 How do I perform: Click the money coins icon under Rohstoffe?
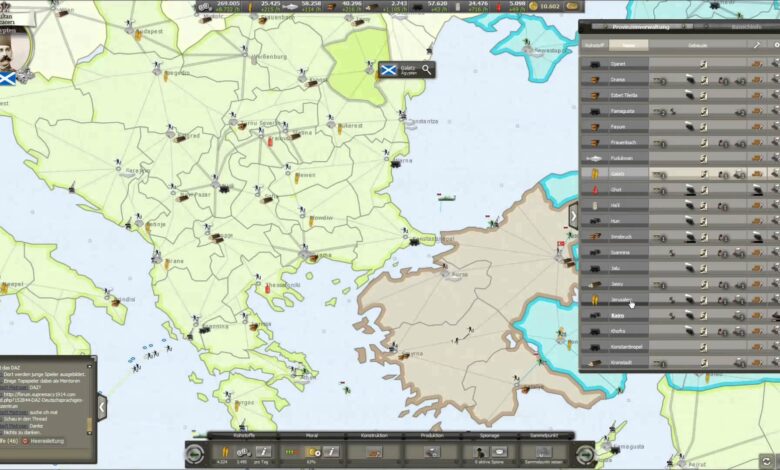[x=243, y=452]
